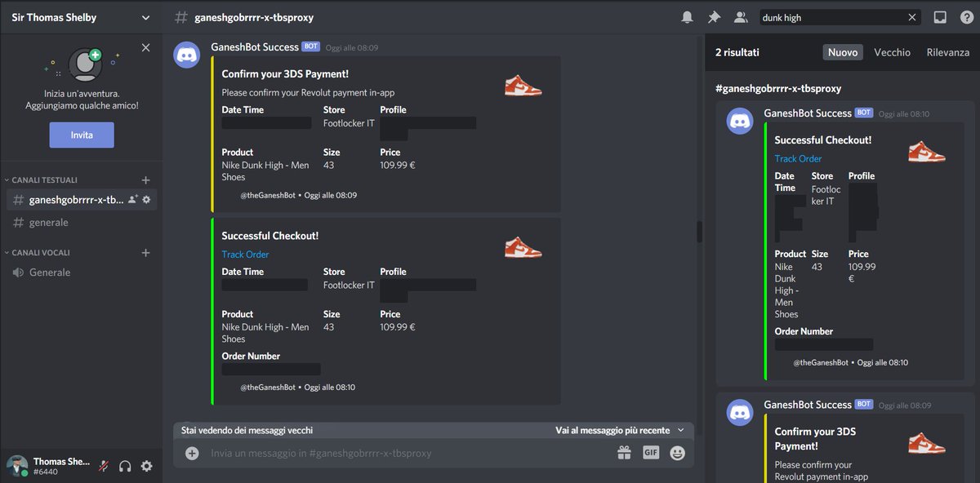Click 'Order Number' label in main chat
The image size is (980, 483).
point(251,357)
